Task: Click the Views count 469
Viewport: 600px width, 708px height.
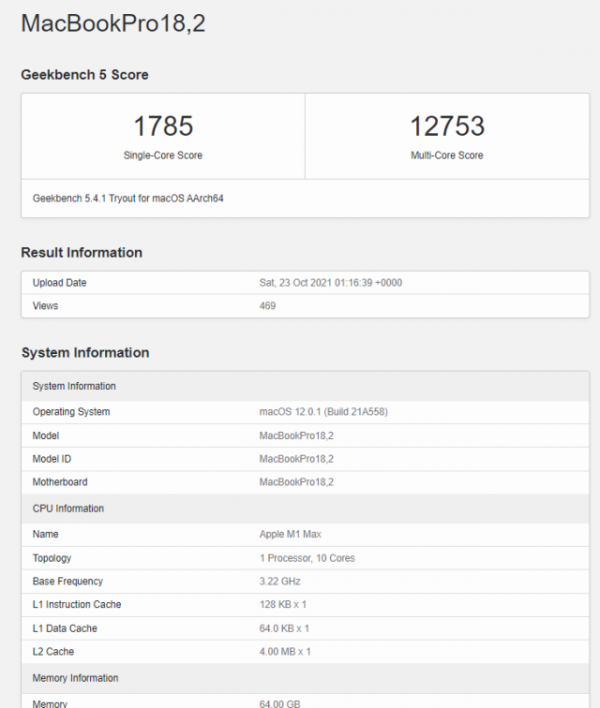Action: pyautogui.click(x=268, y=306)
